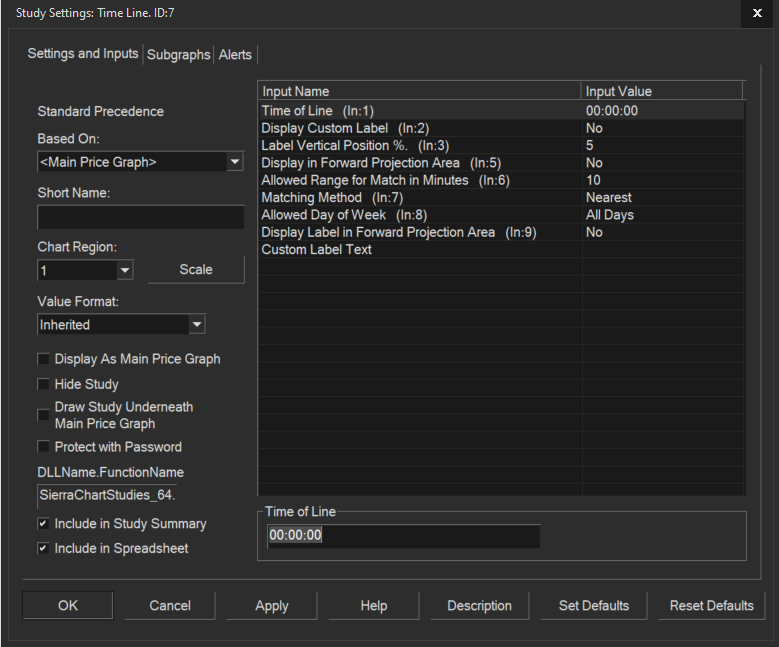Viewport: 779px width, 647px height.
Task: Expand the Value Format dropdown
Action: [x=197, y=325]
